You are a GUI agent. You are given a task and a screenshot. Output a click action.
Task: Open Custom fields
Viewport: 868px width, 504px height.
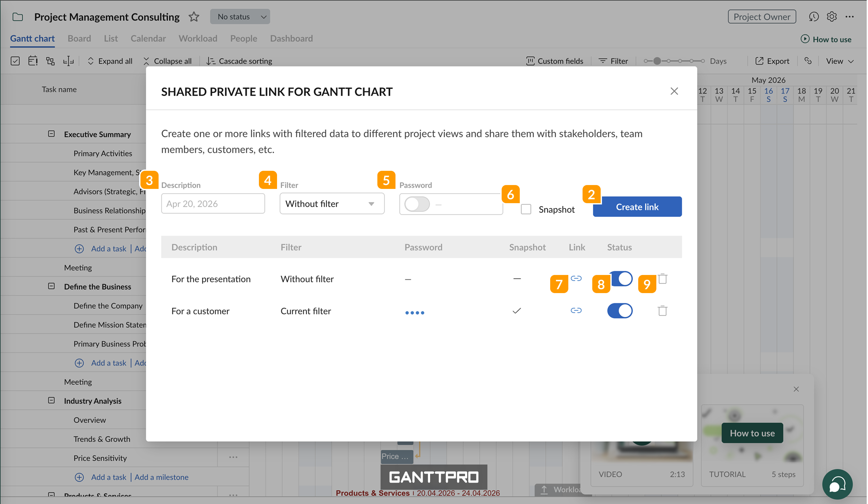tap(555, 61)
